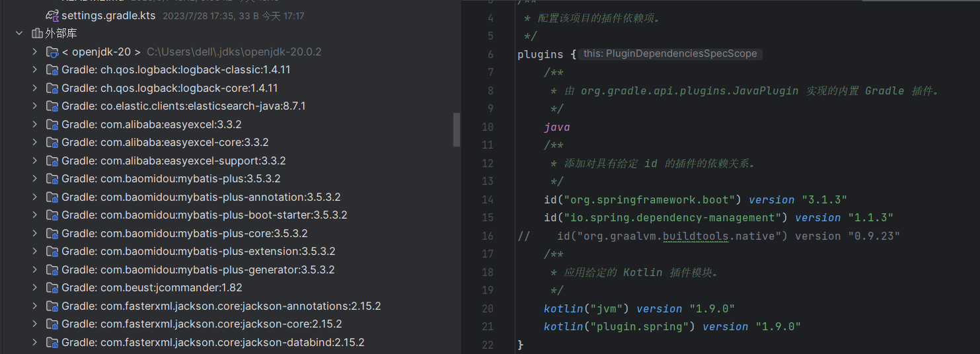The width and height of the screenshot is (980, 354).
Task: Expand mybatis-plus-generator library chevron
Action: tap(35, 269)
